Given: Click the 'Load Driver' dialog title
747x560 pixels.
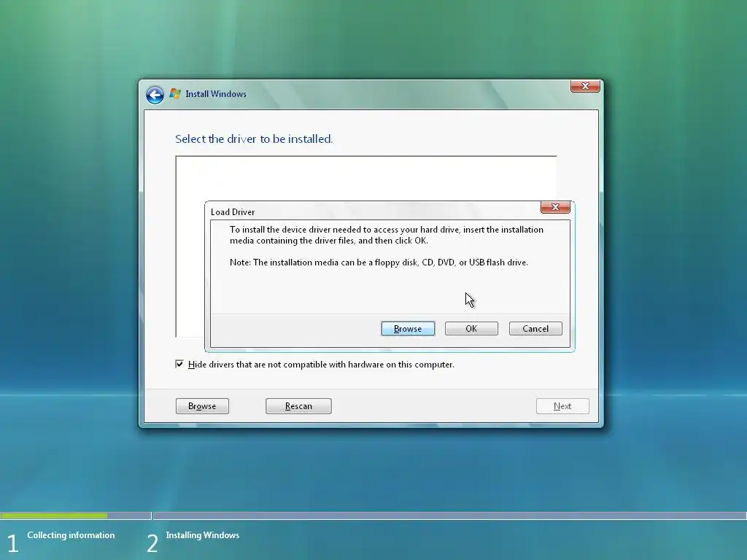Looking at the screenshot, I should tap(233, 212).
